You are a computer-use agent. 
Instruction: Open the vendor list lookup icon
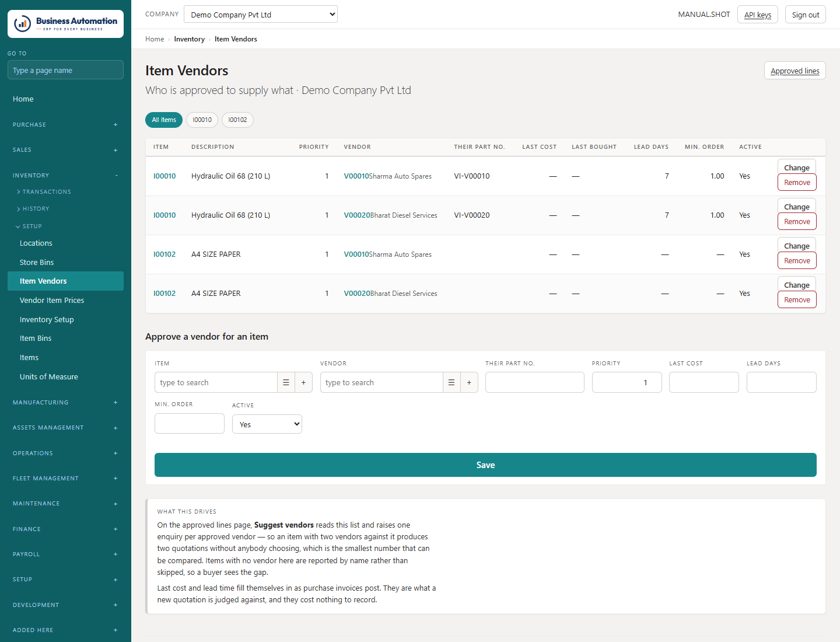[x=452, y=382]
